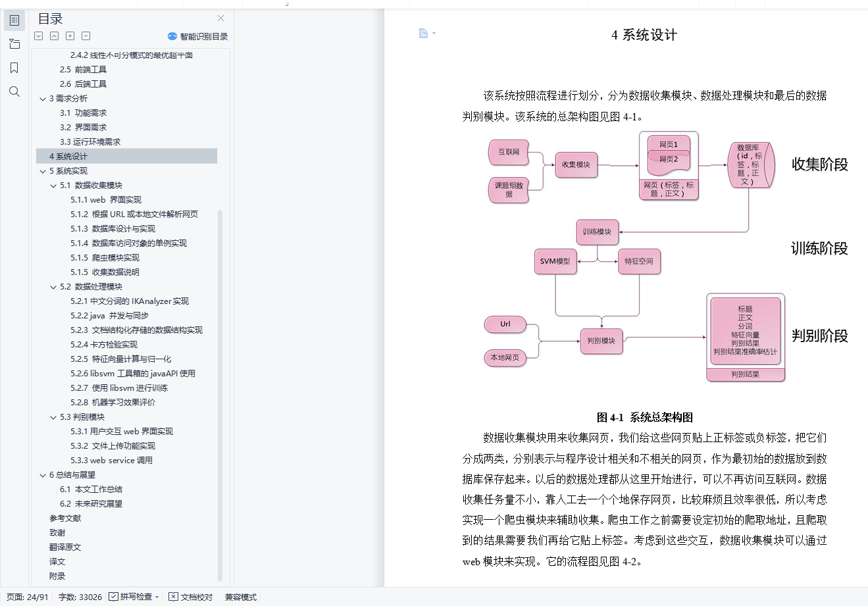Open the 5.1.5 收集数据说明 entry
The image size is (868, 606).
click(105, 272)
